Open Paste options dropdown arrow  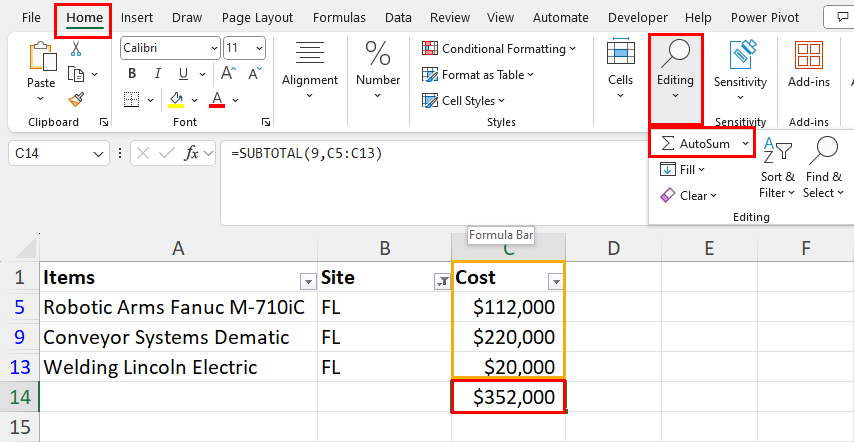tap(41, 99)
